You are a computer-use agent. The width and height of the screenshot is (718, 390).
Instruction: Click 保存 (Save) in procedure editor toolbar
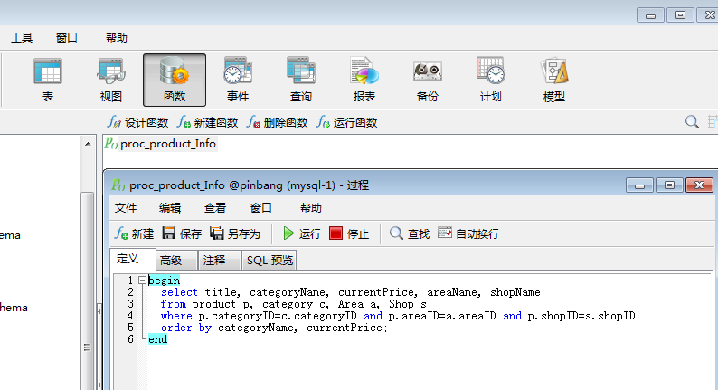[182, 234]
